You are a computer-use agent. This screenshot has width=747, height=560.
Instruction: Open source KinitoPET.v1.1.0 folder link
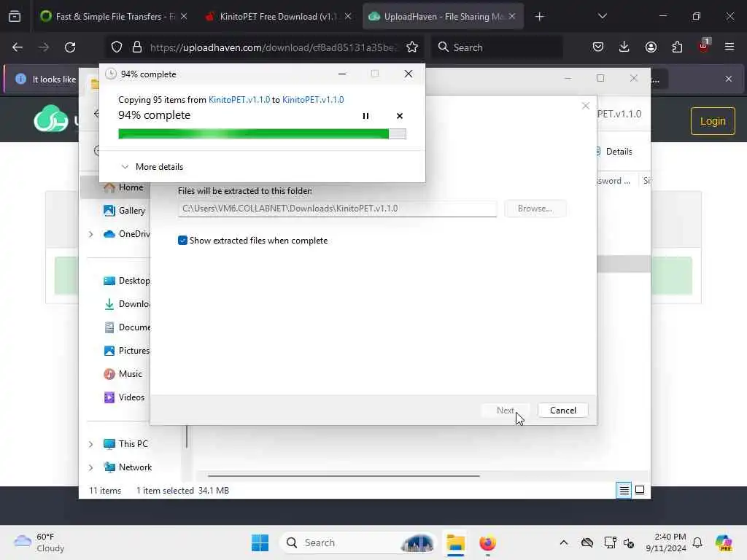coord(239,99)
